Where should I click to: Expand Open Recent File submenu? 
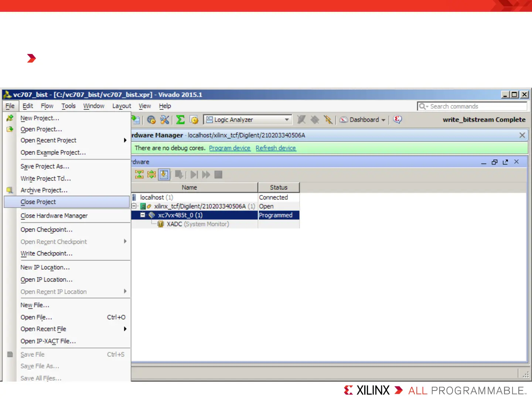(125, 329)
